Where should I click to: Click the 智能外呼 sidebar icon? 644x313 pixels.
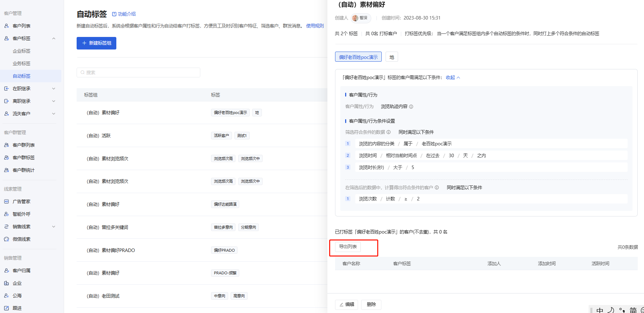pos(7,214)
